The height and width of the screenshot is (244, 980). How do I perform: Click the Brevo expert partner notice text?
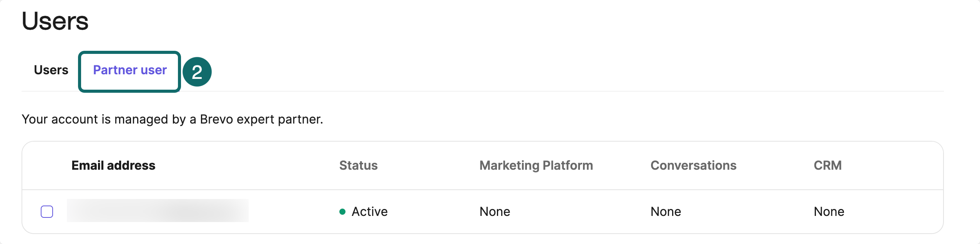point(172,119)
